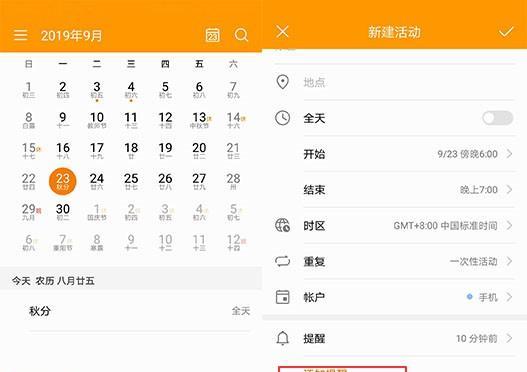Select October 7 重阳节 date
The width and height of the screenshot is (527, 372).
tap(63, 242)
